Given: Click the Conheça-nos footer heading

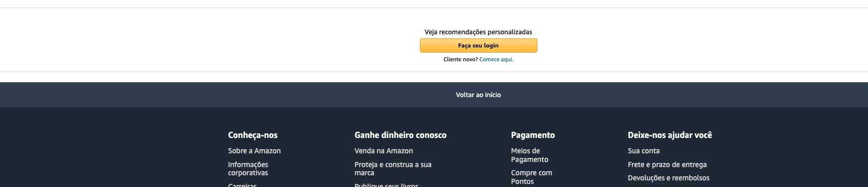Looking at the screenshot, I should [x=253, y=135].
